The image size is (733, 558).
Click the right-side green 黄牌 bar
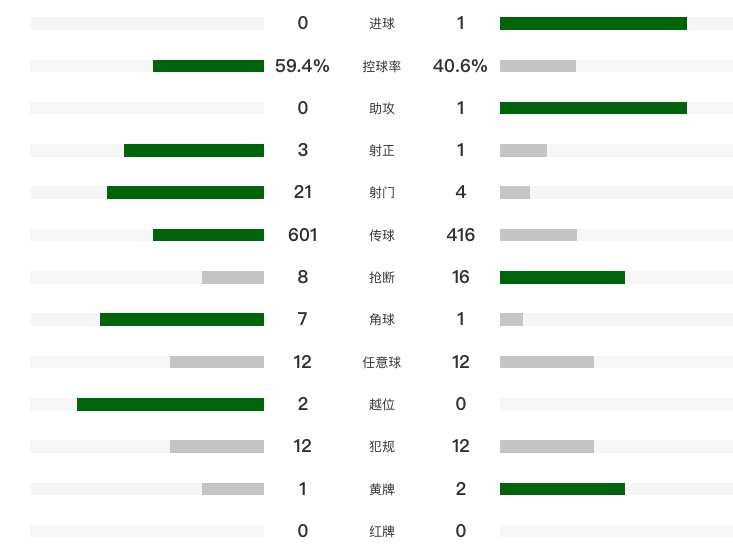point(562,489)
